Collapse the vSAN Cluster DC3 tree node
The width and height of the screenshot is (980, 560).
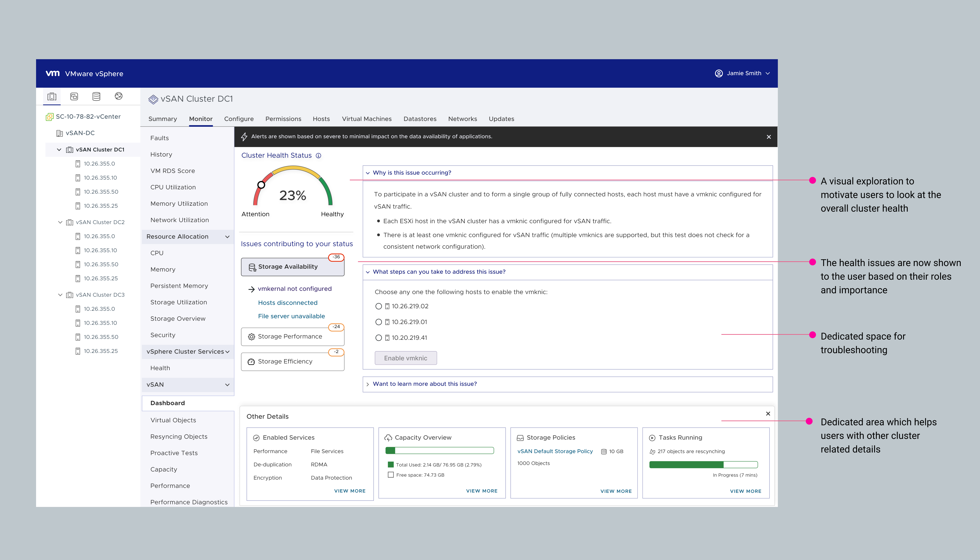click(60, 295)
